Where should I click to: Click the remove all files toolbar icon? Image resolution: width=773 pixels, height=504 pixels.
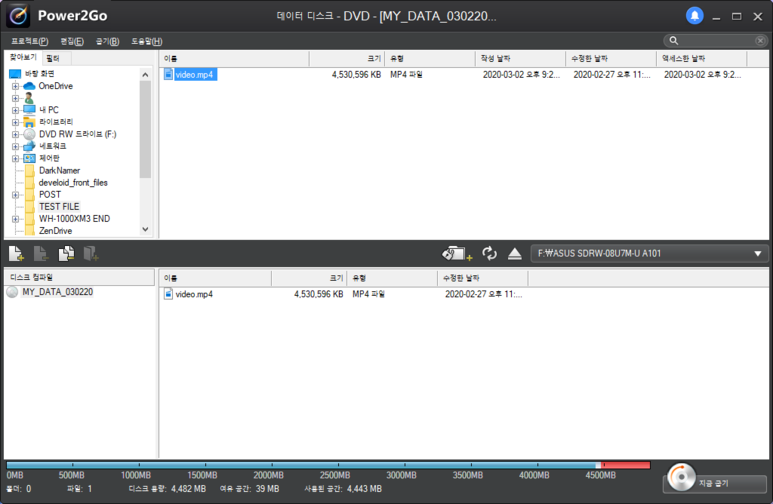click(66, 253)
